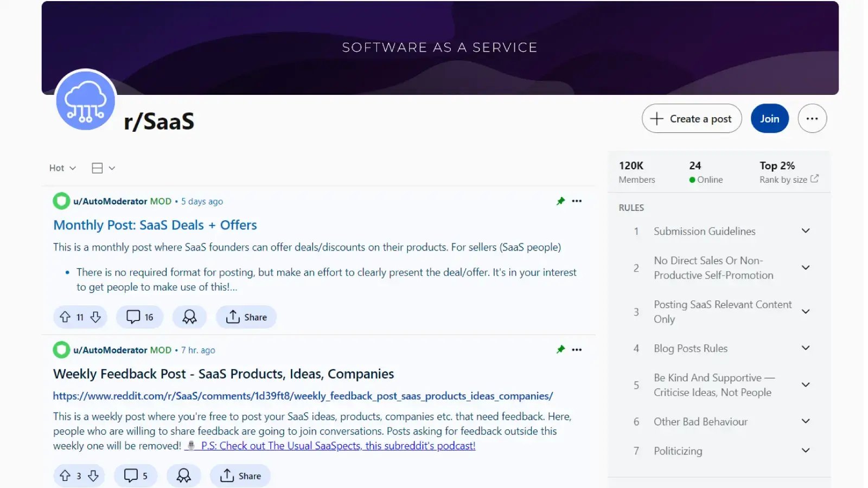
Task: Click the 24 Online stat
Action: (706, 172)
